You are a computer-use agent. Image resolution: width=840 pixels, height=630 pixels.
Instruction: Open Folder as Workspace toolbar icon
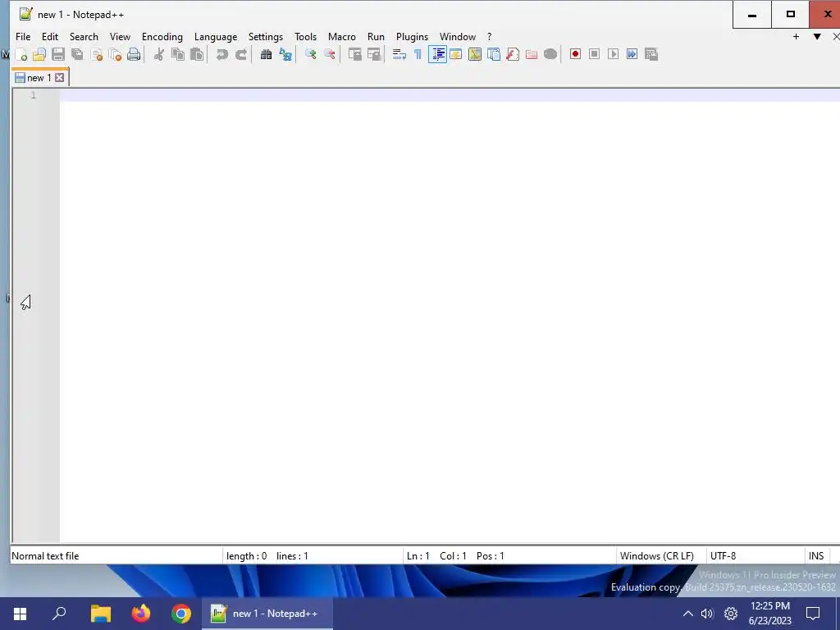coord(532,54)
